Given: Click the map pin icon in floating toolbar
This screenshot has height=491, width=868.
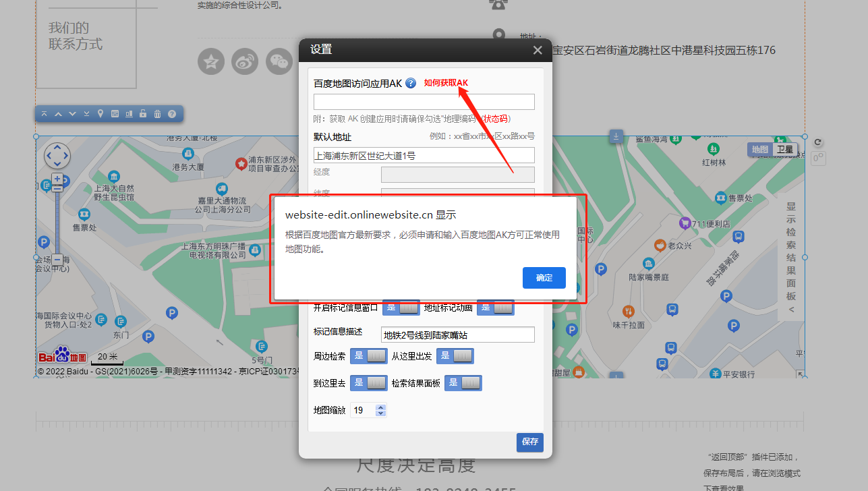Looking at the screenshot, I should tap(100, 114).
